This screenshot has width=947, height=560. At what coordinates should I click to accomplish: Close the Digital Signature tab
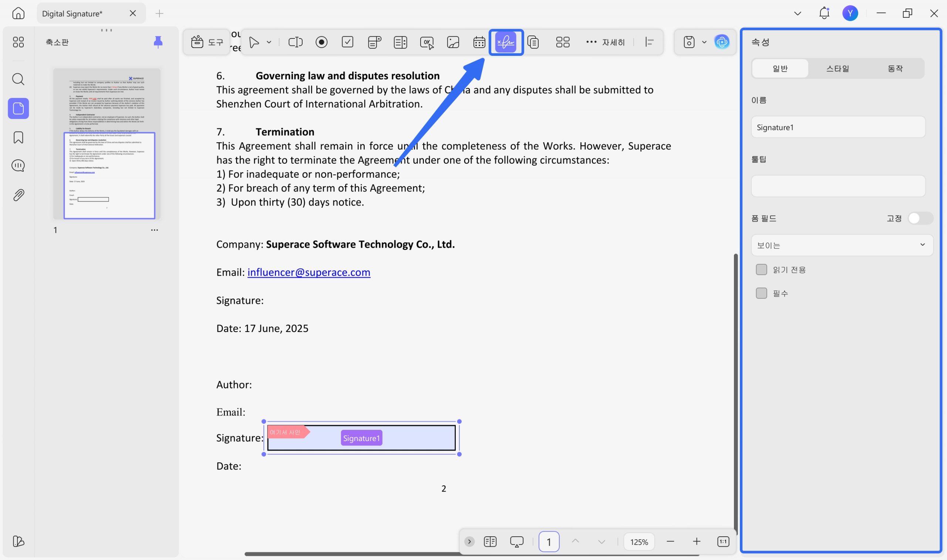coord(132,13)
